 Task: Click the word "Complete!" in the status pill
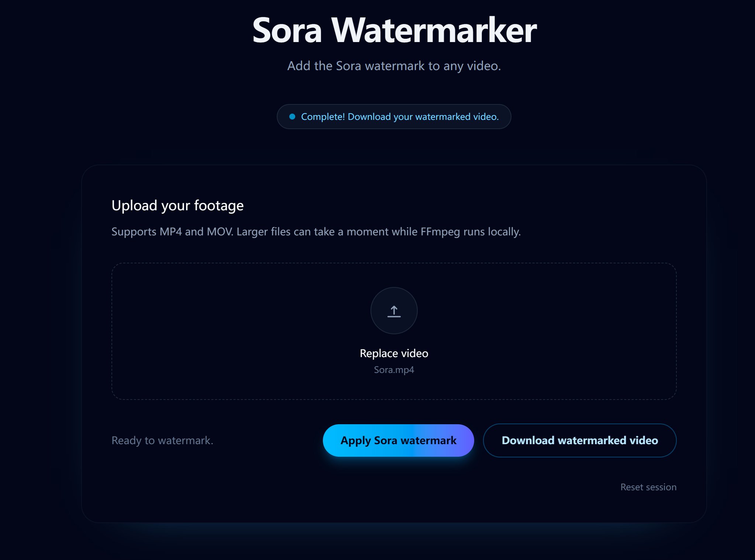click(x=323, y=117)
